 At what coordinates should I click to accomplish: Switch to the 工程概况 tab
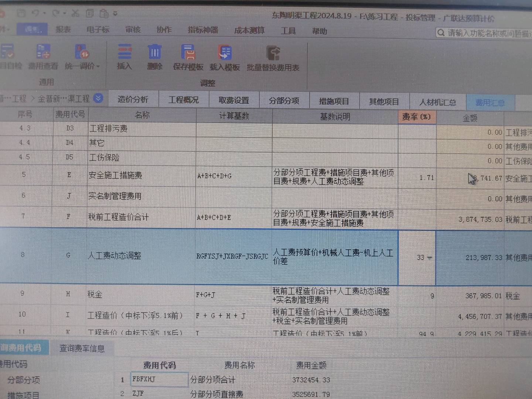184,100
